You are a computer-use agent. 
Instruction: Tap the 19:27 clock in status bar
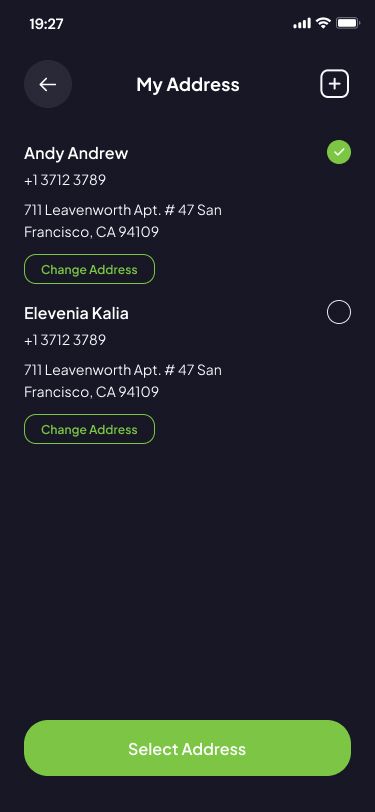click(47, 24)
